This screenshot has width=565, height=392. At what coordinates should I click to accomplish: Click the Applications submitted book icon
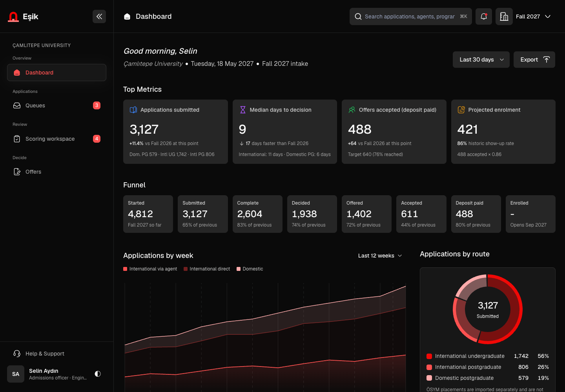(x=133, y=110)
